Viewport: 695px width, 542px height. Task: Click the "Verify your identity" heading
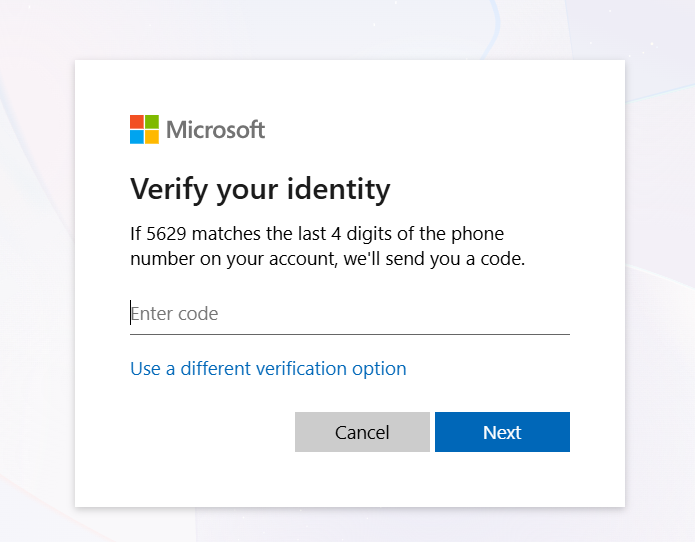coord(260,188)
